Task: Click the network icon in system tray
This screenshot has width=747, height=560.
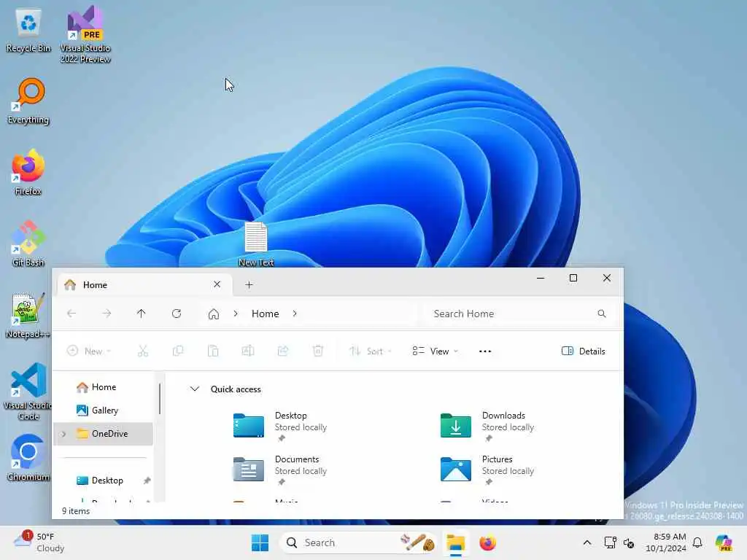Action: tap(611, 542)
